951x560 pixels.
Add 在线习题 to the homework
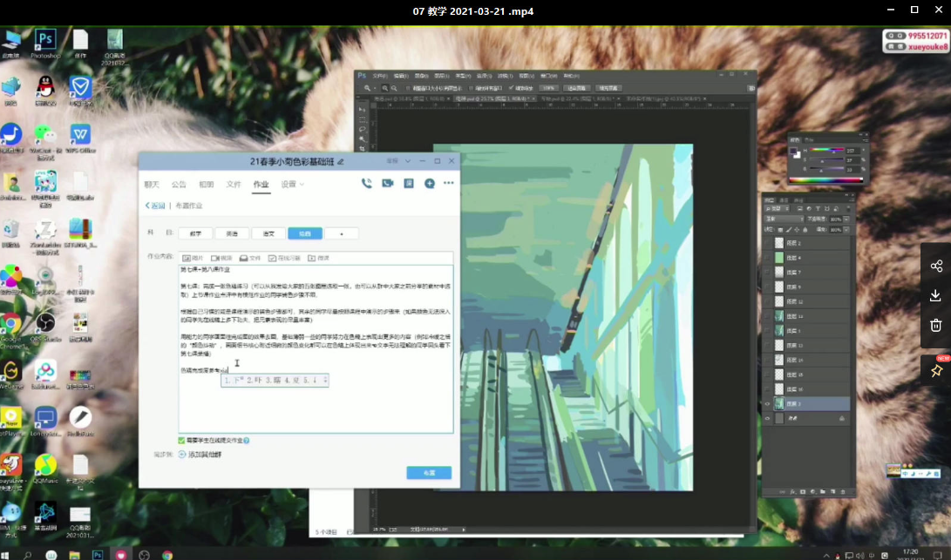(x=284, y=258)
